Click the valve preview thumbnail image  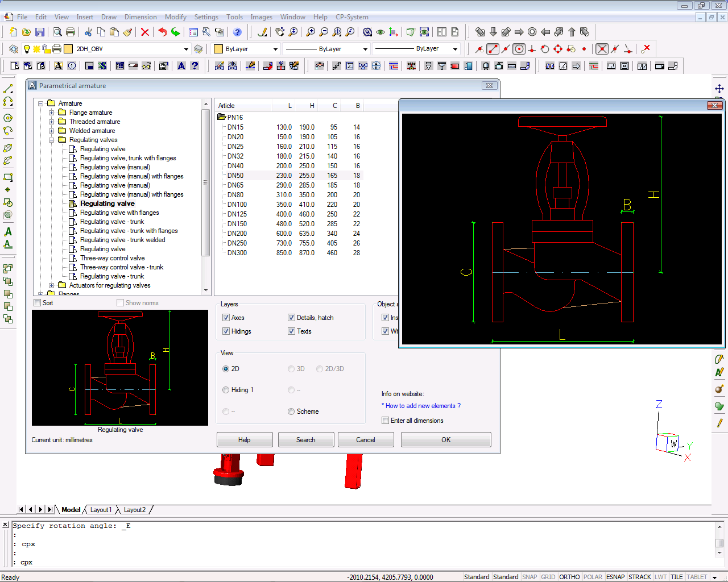click(120, 368)
